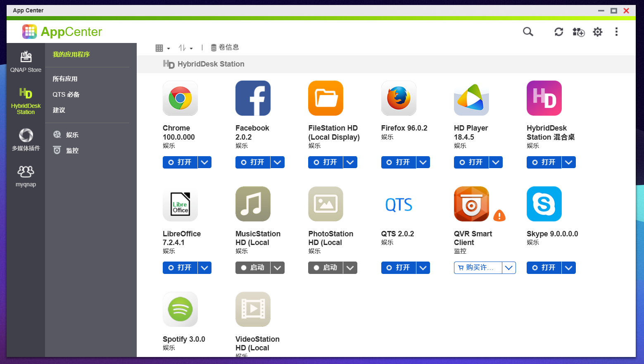Refresh the app list
The width and height of the screenshot is (644, 364).
click(558, 32)
